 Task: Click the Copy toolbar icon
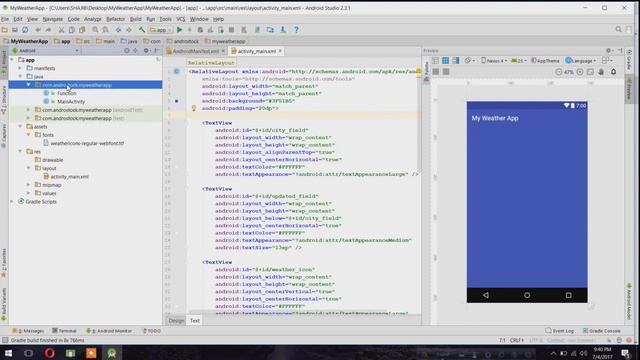pyautogui.click(x=71, y=30)
